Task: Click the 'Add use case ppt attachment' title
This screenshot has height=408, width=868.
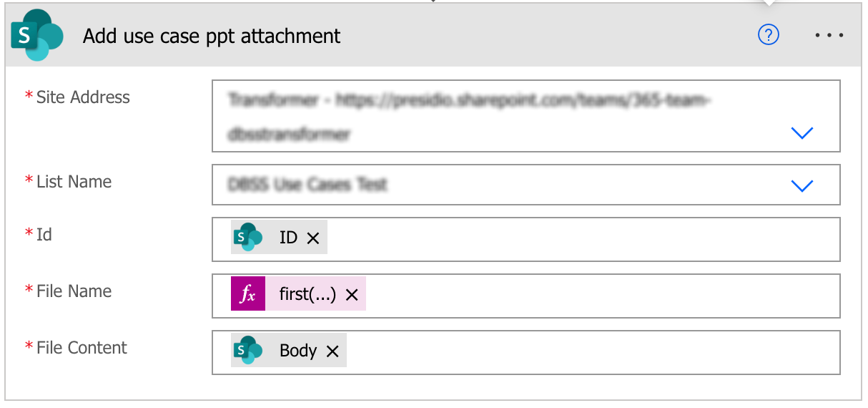Action: pyautogui.click(x=212, y=36)
